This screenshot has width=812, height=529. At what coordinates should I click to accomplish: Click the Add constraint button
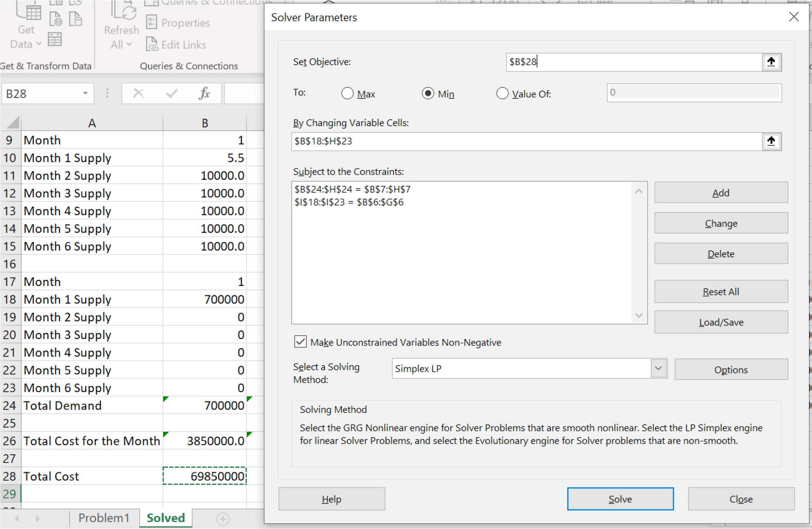[720, 193]
